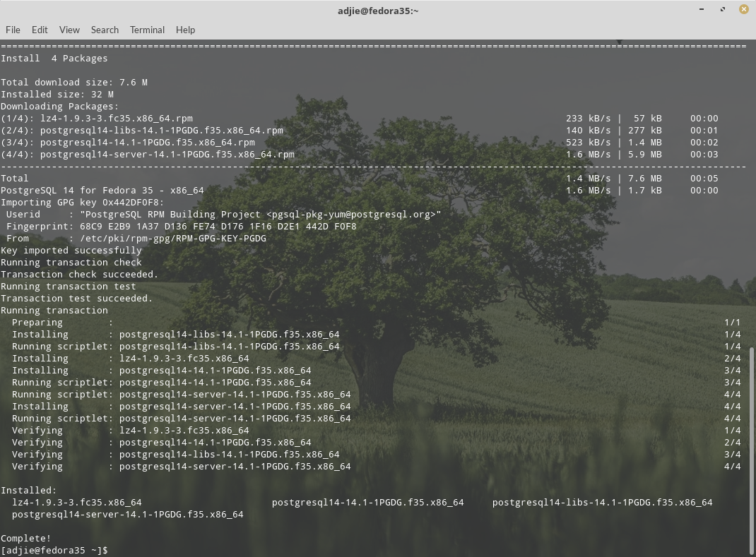The height and width of the screenshot is (557, 756).
Task: Click the "/etc/pki/rpm-gpg/RPM-GPG-KEY-PGDG" path
Action: 173,239
